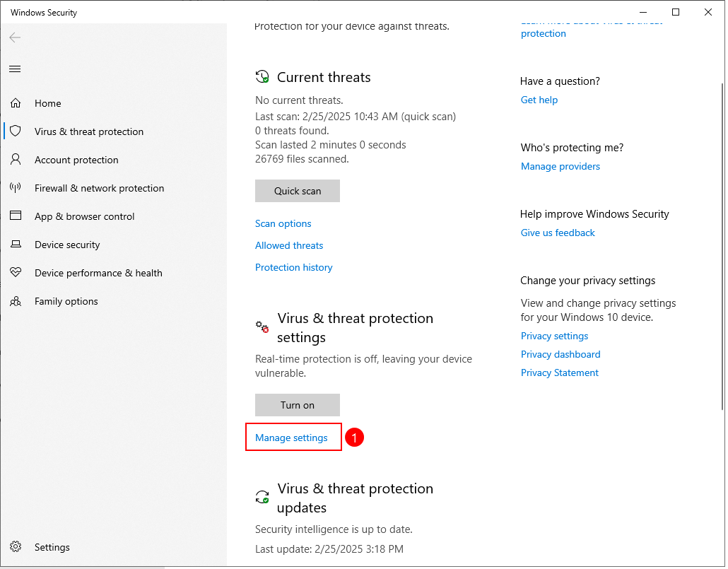
Task: Click the protection updates refresh icon
Action: 262,498
